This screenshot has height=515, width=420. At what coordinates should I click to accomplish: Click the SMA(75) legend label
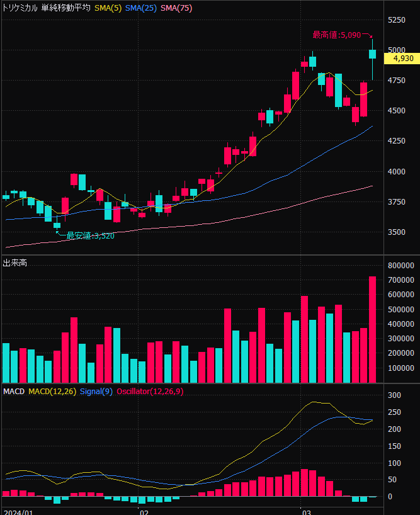pos(176,8)
